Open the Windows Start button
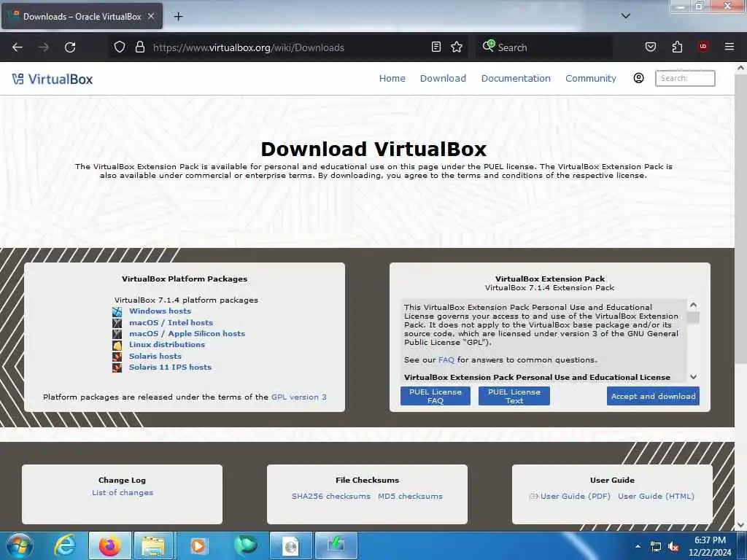 click(x=20, y=545)
